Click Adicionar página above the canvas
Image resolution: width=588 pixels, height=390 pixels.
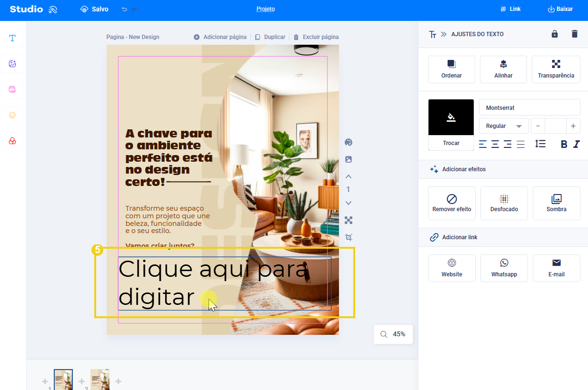220,37
